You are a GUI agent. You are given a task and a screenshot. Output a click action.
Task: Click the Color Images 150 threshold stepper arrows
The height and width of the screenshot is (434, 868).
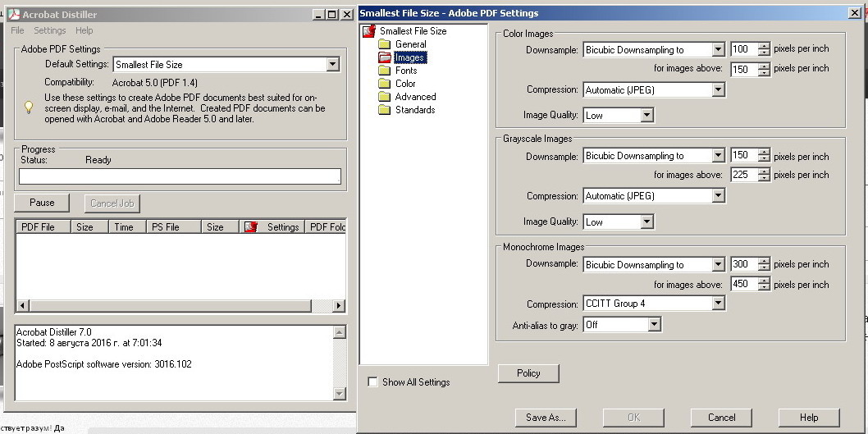[x=765, y=69]
